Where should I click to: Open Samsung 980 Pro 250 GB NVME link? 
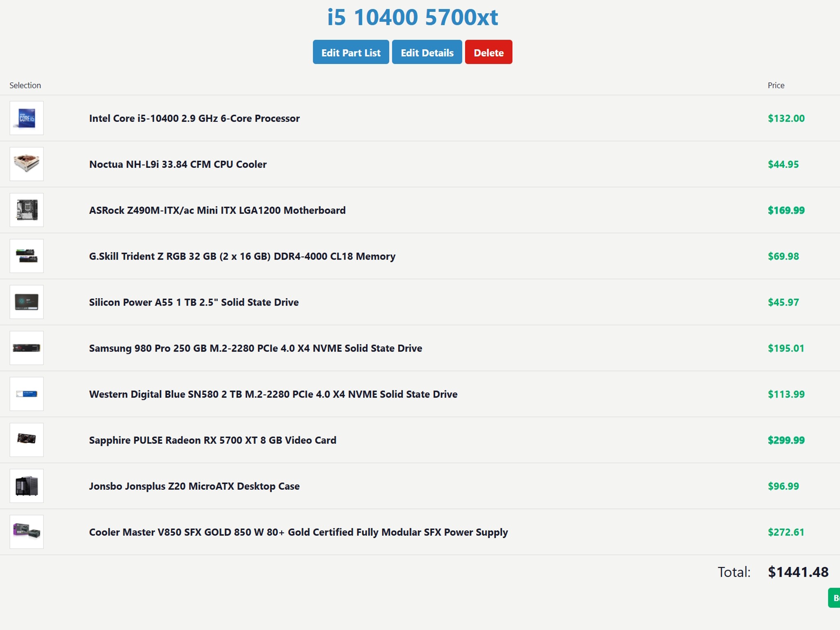click(x=256, y=348)
